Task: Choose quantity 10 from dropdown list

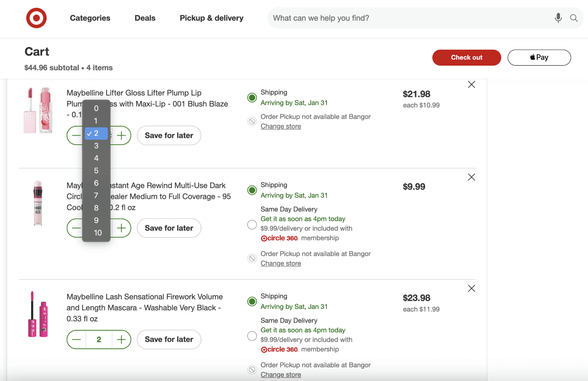Action: 97,233
